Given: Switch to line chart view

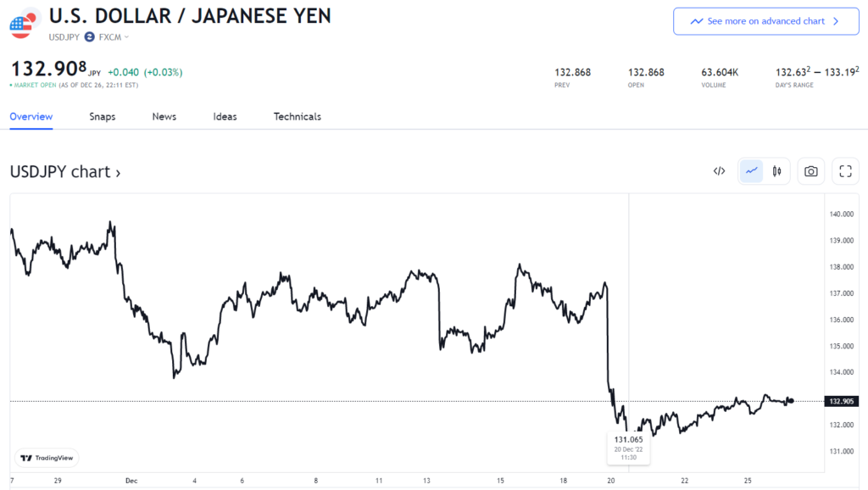Looking at the screenshot, I should click(x=751, y=171).
